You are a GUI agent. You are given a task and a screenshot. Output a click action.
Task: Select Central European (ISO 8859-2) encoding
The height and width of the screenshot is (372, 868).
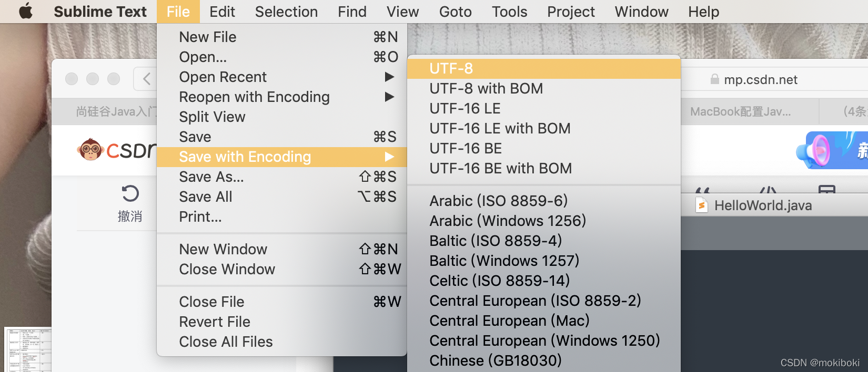point(544,301)
